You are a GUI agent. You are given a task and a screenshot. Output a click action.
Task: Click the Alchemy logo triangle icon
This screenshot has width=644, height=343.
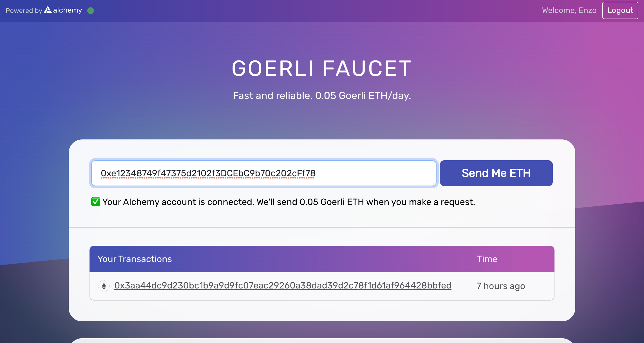coord(48,10)
